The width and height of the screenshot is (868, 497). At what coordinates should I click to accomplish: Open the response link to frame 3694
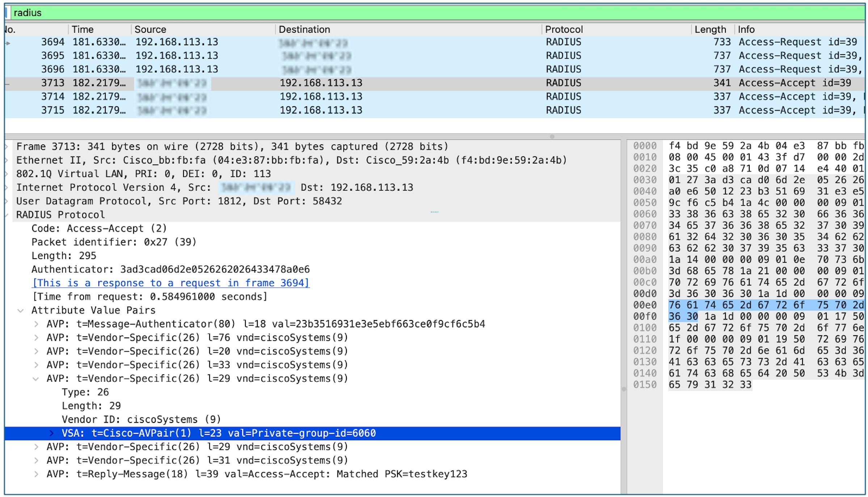point(171,283)
